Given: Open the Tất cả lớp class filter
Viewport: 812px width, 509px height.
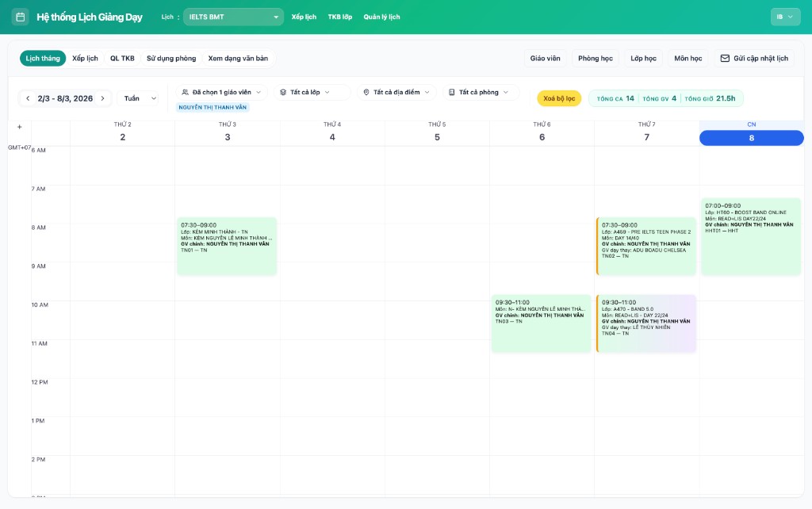Looking at the screenshot, I should click(312, 92).
